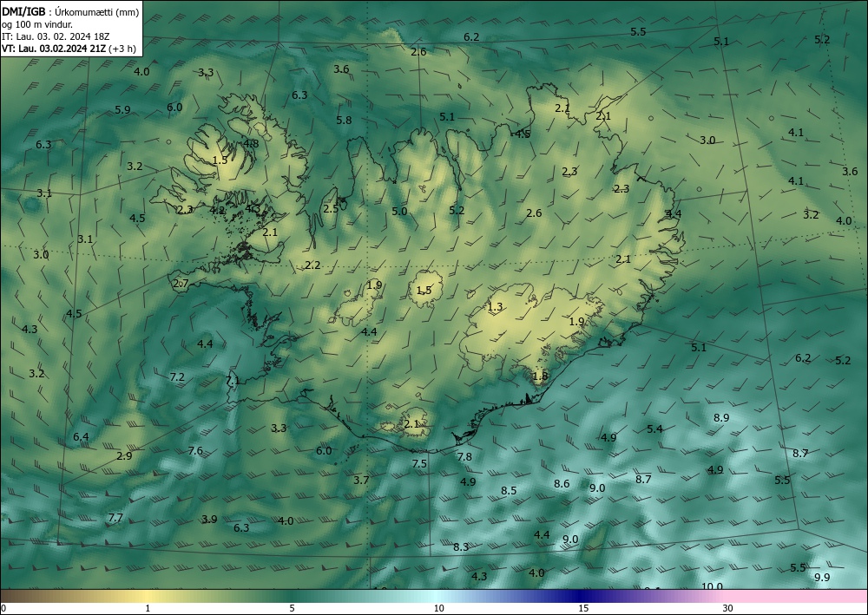868x615 pixels.
Task: Click the 7.6 value on the map
Action: click(x=195, y=451)
